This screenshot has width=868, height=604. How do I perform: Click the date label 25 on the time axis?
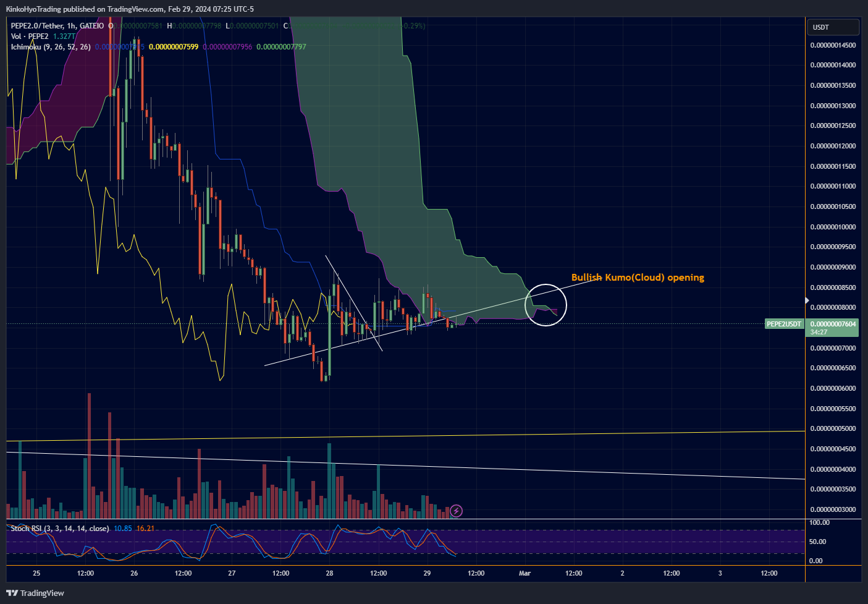[36, 573]
